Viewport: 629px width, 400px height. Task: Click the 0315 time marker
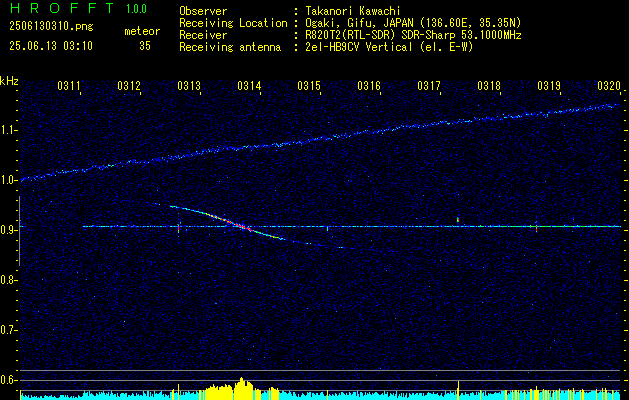(x=309, y=85)
